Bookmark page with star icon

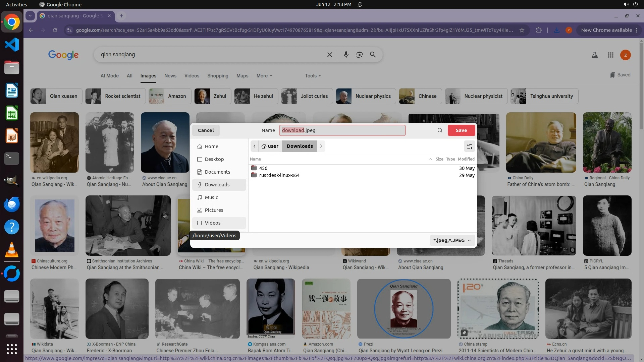(x=522, y=30)
